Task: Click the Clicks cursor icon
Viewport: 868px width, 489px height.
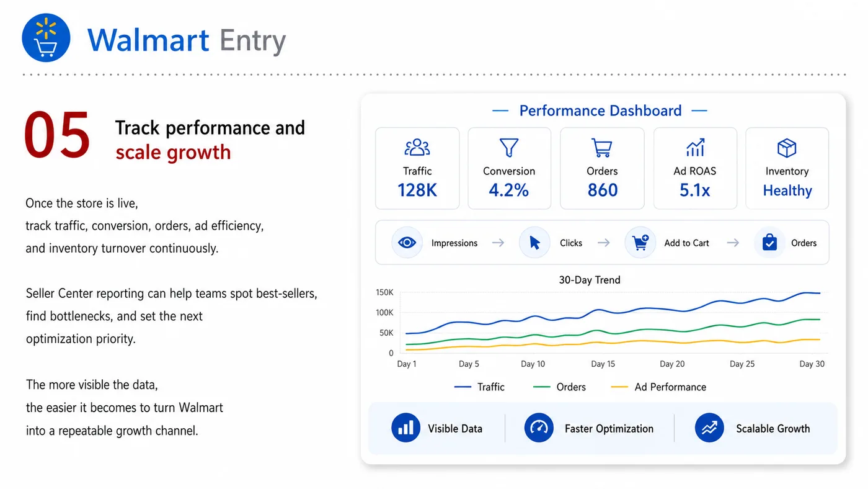Action: point(534,243)
